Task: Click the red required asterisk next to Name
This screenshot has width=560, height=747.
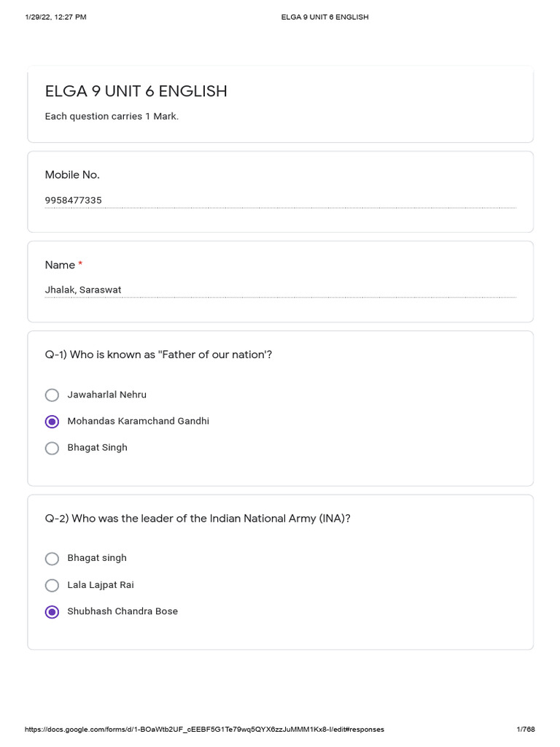Action: (x=80, y=265)
